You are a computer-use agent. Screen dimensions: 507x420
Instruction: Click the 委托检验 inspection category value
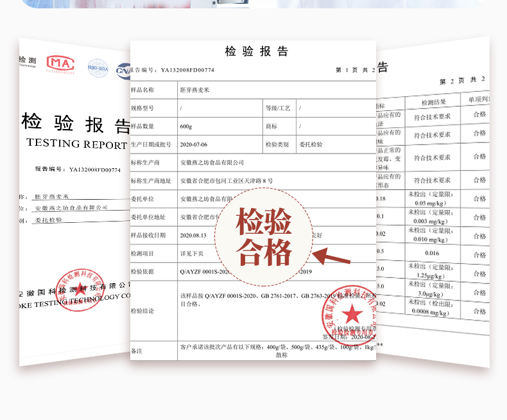click(x=313, y=144)
